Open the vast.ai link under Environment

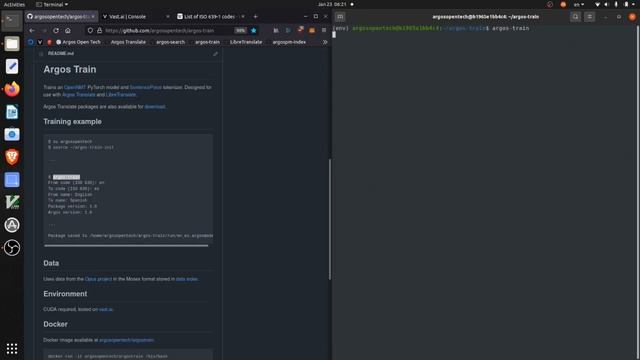pos(106,309)
